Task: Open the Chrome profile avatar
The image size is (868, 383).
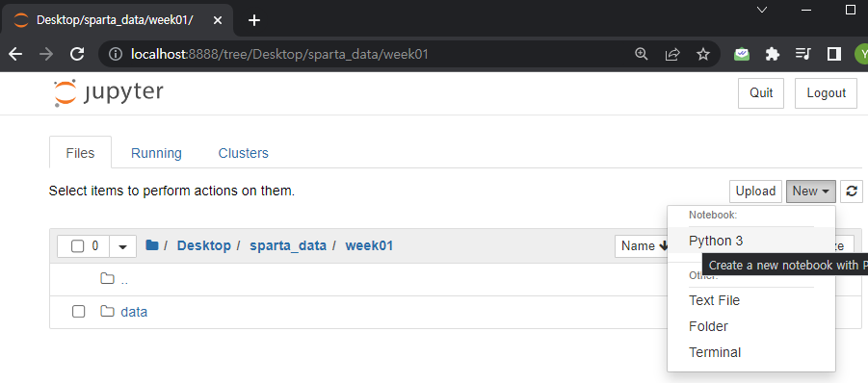Action: (x=861, y=54)
